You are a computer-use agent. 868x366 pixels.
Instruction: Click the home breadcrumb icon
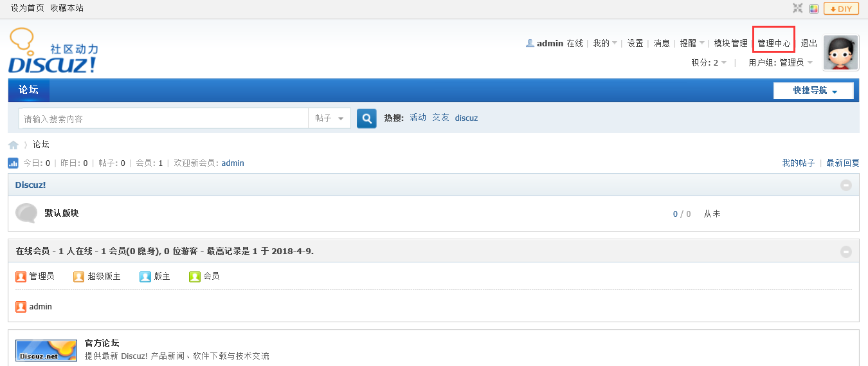pyautogui.click(x=14, y=145)
